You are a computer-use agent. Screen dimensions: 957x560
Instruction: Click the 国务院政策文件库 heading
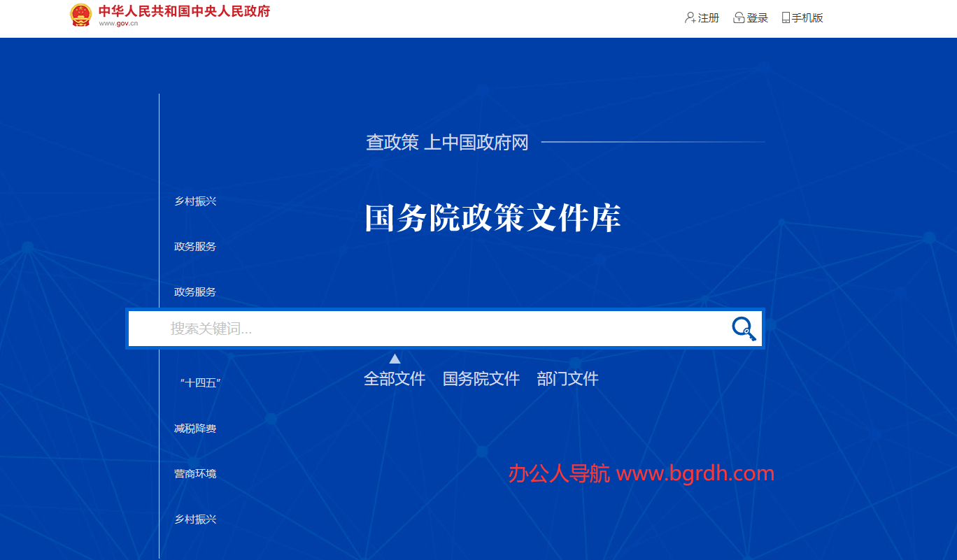492,219
